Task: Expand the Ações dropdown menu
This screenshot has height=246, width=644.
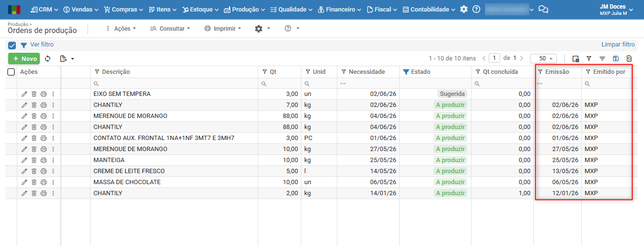Action: coord(121,29)
